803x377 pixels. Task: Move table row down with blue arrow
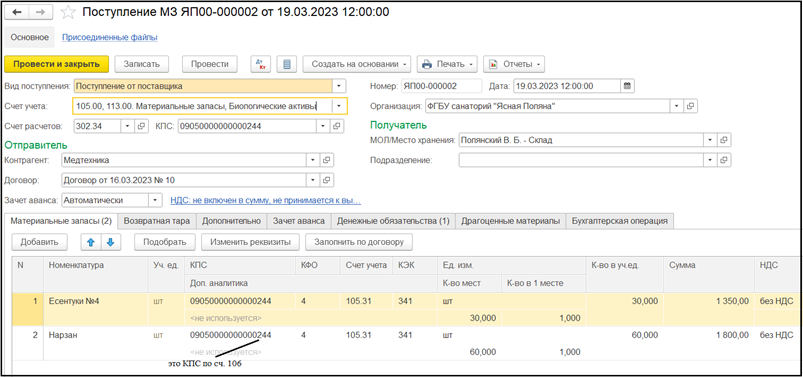tap(110, 242)
